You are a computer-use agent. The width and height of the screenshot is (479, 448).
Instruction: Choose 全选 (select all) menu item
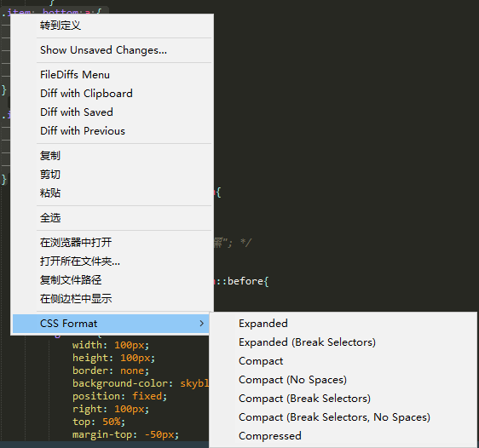tap(112, 218)
